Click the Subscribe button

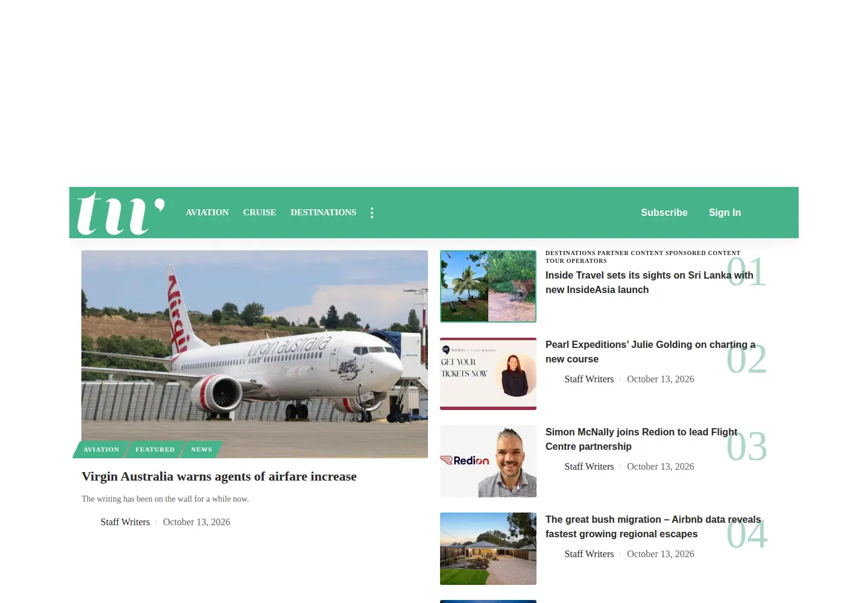664,212
